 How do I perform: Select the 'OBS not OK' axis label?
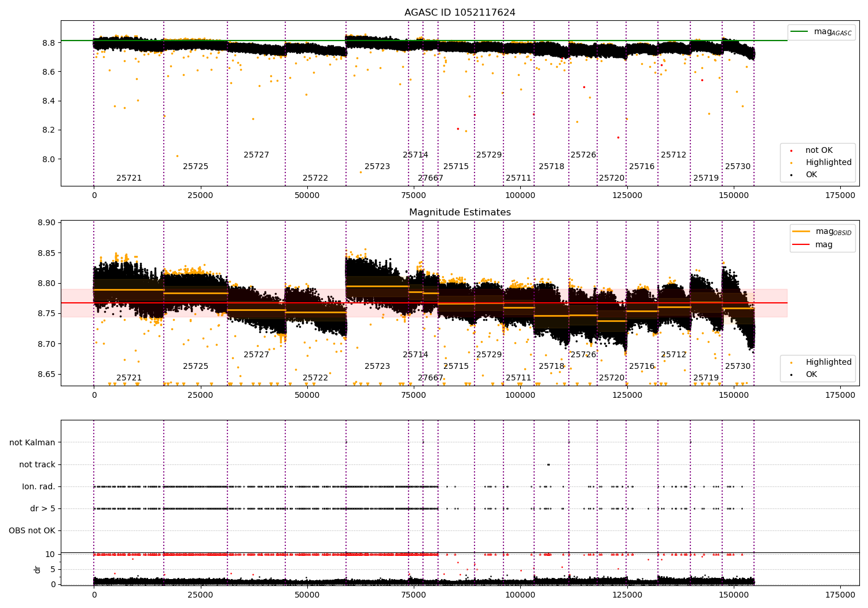point(32,531)
